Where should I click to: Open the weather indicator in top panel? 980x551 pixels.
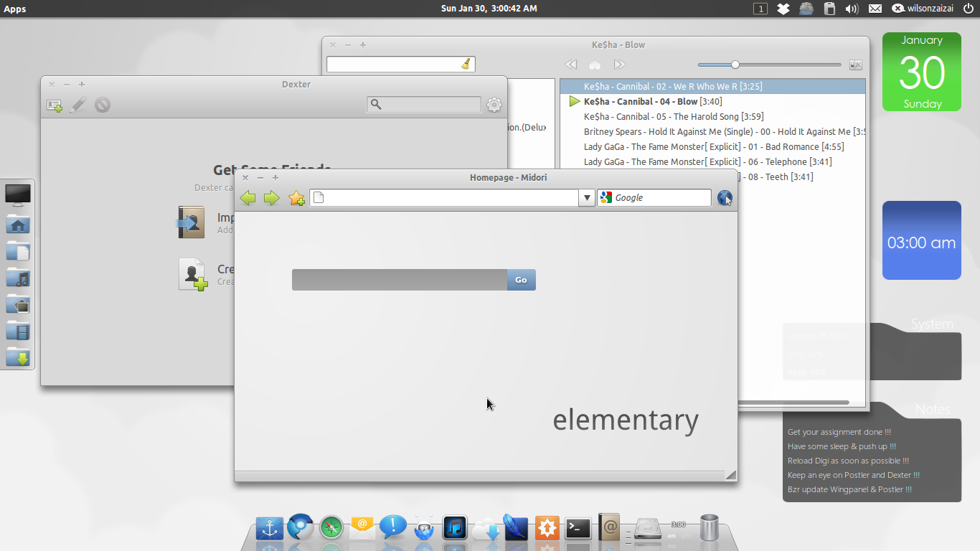806,9
